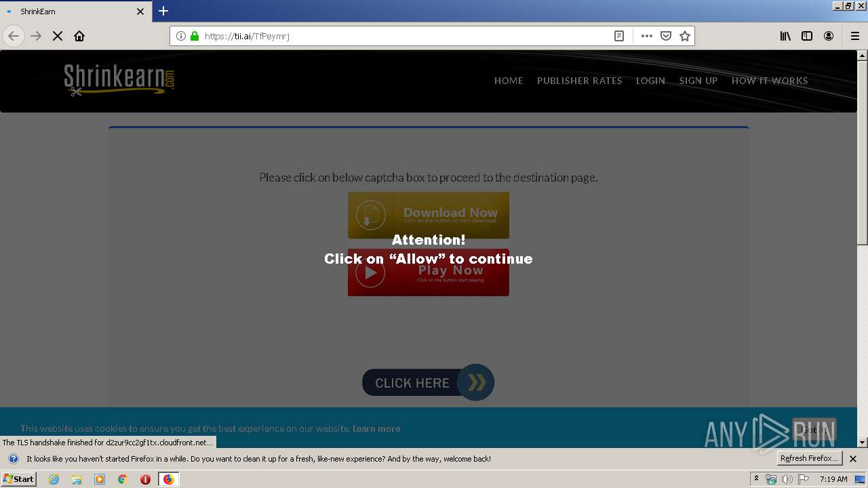Save page to Pocket icon
Image resolution: width=868 pixels, height=488 pixels.
(x=666, y=36)
